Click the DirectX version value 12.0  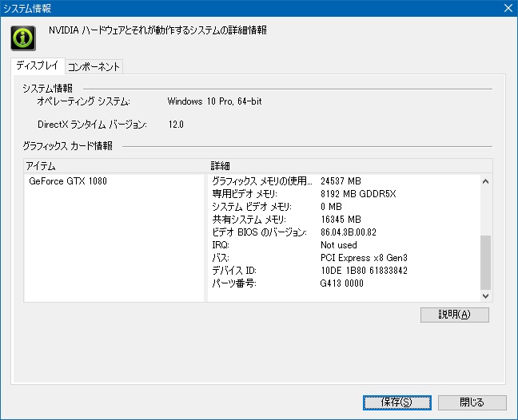176,125
